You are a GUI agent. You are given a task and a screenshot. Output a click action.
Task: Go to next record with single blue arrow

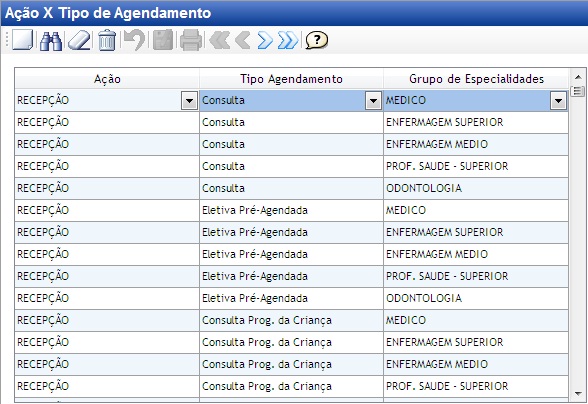pyautogui.click(x=265, y=41)
